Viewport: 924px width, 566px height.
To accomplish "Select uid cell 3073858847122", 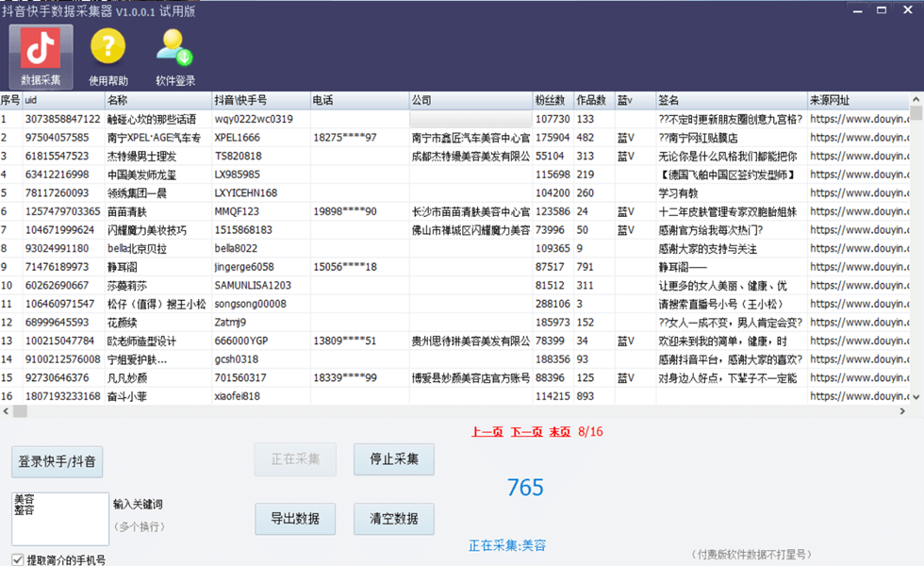I will click(x=63, y=119).
